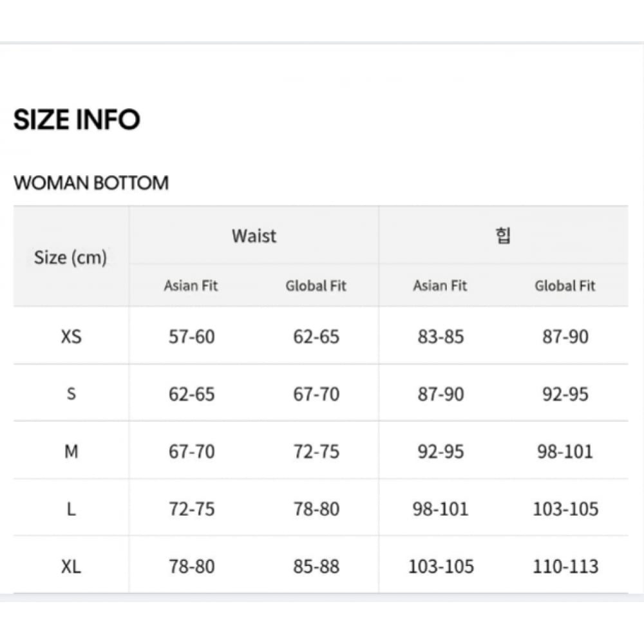This screenshot has height=644, width=644.
Task: Click the WOMAN BOTTOM label
Action: click(91, 183)
